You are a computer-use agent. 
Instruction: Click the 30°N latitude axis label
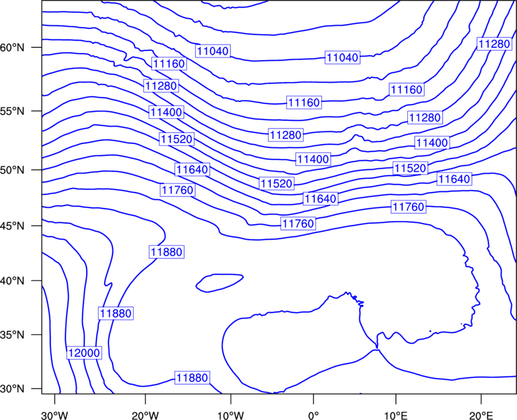(x=12, y=389)
